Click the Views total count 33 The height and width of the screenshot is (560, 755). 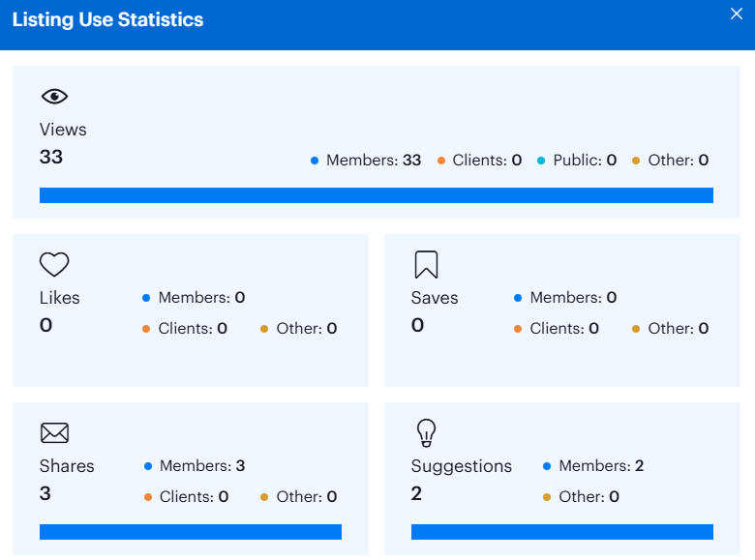coord(51,157)
